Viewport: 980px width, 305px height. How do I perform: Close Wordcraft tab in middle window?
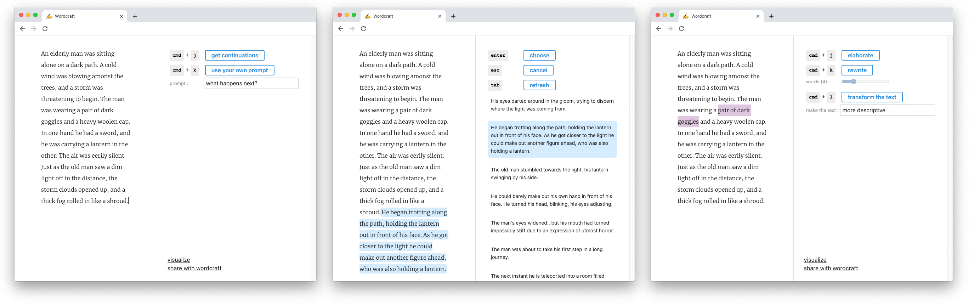click(x=440, y=16)
